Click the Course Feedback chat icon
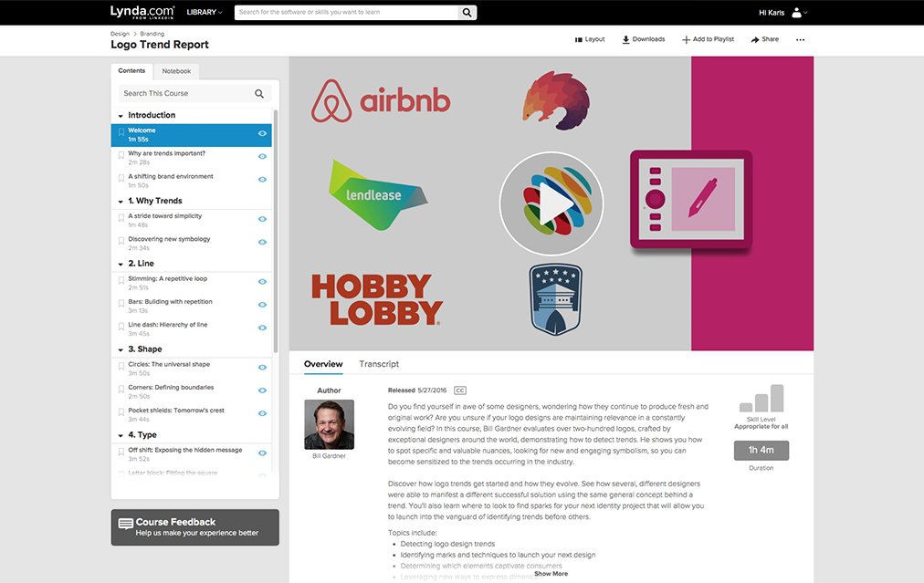This screenshot has height=583, width=924. pos(125,524)
